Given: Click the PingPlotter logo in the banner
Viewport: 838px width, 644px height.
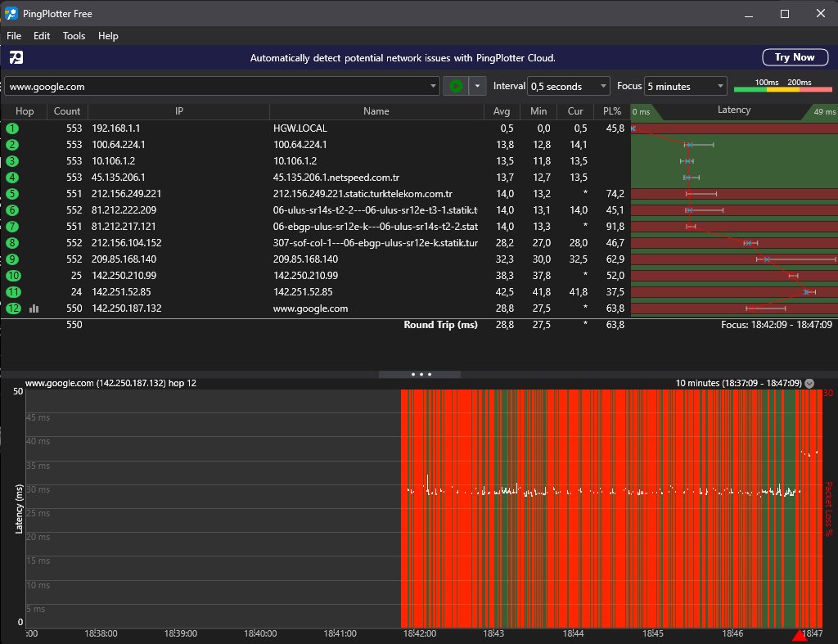Looking at the screenshot, I should tap(16, 57).
